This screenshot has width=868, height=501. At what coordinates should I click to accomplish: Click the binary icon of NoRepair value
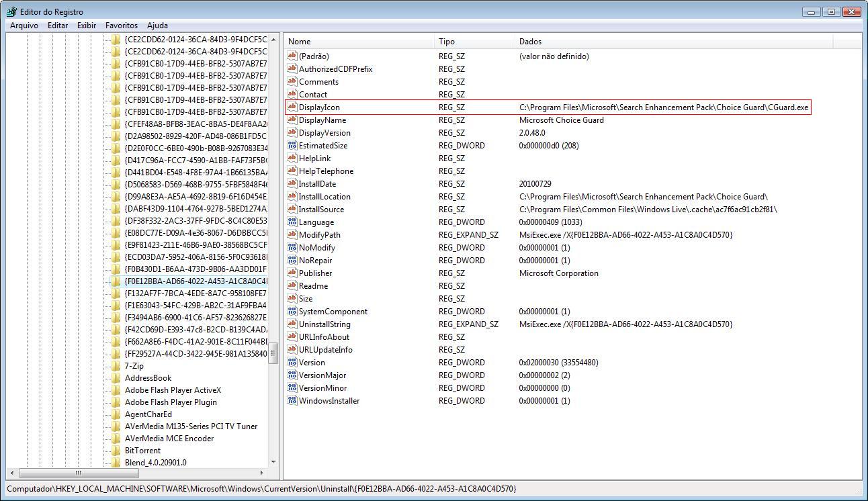[x=292, y=260]
